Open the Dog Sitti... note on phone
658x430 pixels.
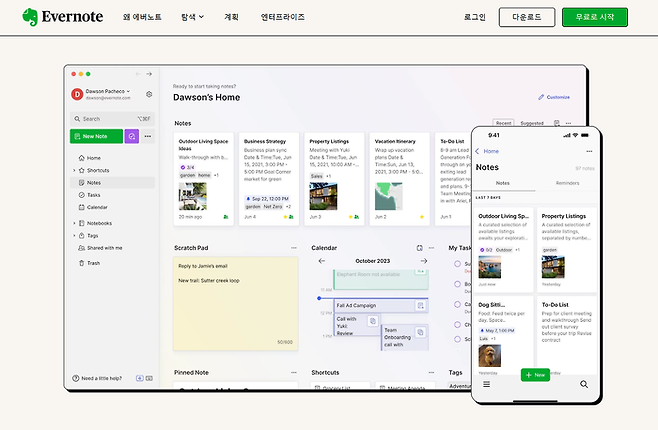pyautogui.click(x=504, y=335)
